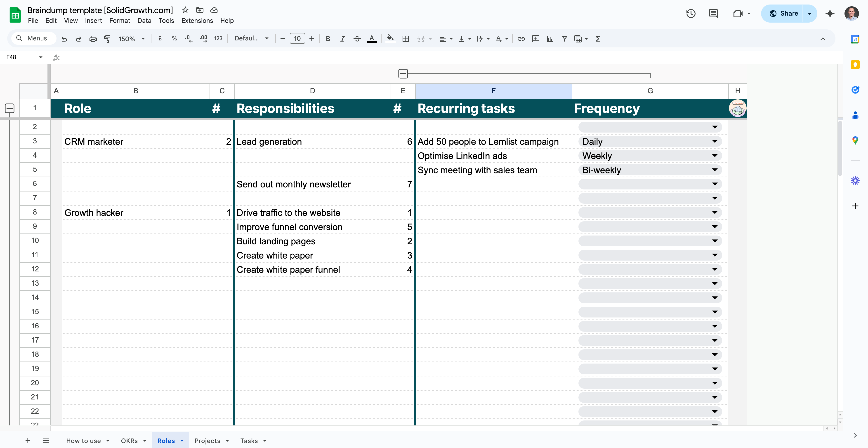The width and height of the screenshot is (868, 448).
Task: Click the borders icon
Action: (x=406, y=39)
